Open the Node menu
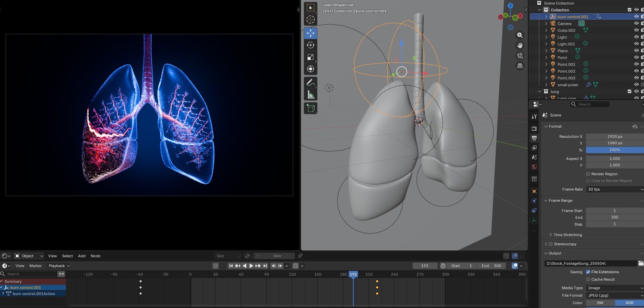The width and height of the screenshot is (644, 308). [96, 256]
